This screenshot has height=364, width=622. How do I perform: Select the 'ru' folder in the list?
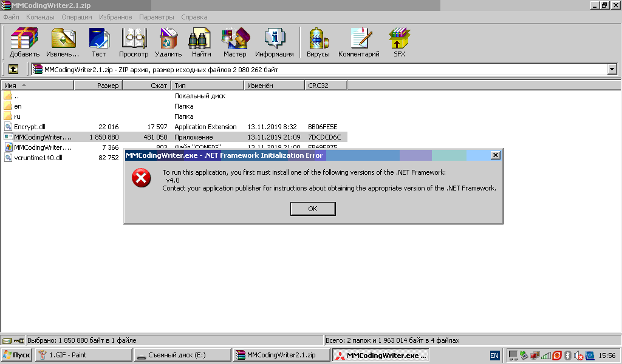(174, 116)
